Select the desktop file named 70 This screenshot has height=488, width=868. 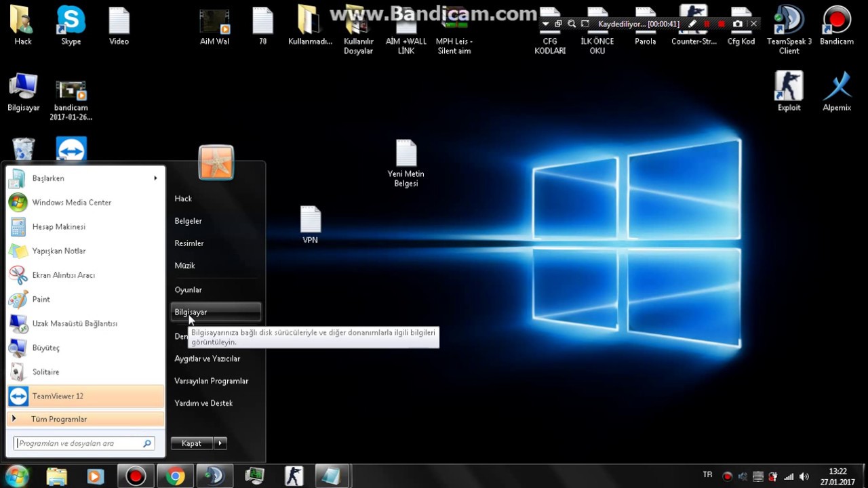[x=262, y=26]
